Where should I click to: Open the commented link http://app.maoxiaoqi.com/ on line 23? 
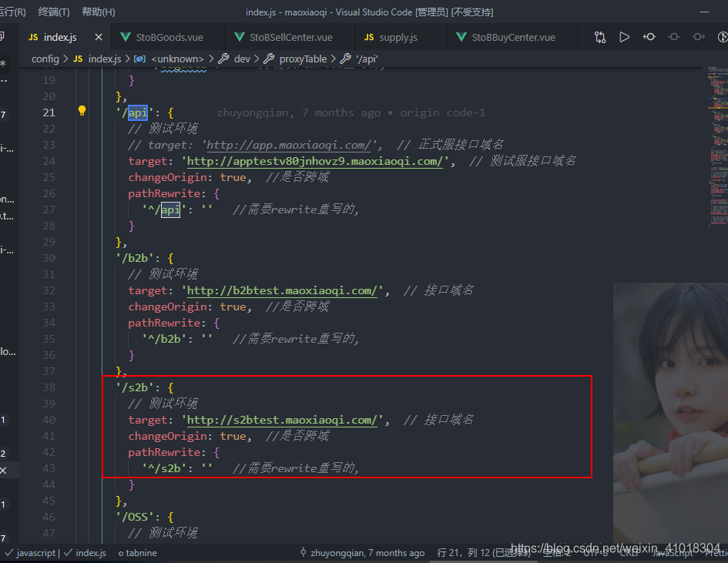click(289, 145)
